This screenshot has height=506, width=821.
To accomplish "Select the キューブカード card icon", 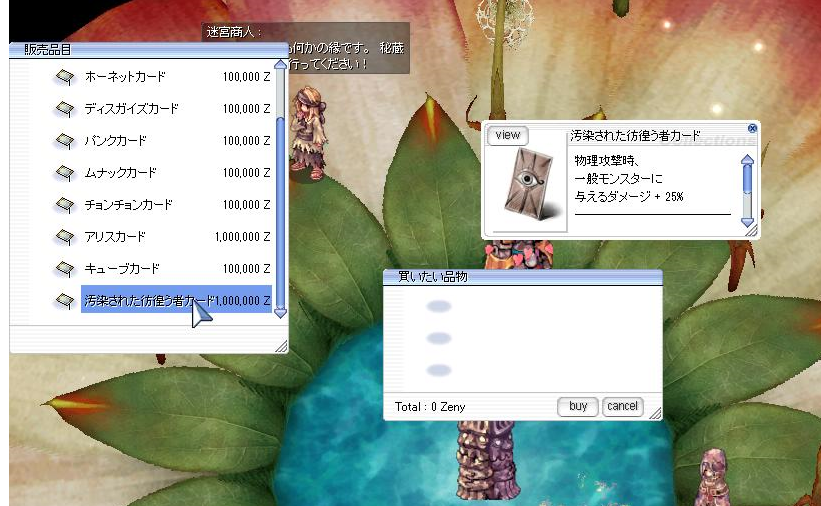I will point(64,269).
